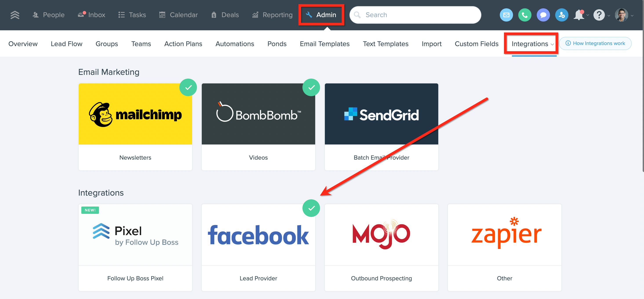Switch to the Import tab
Image resolution: width=644 pixels, height=299 pixels.
[431, 43]
